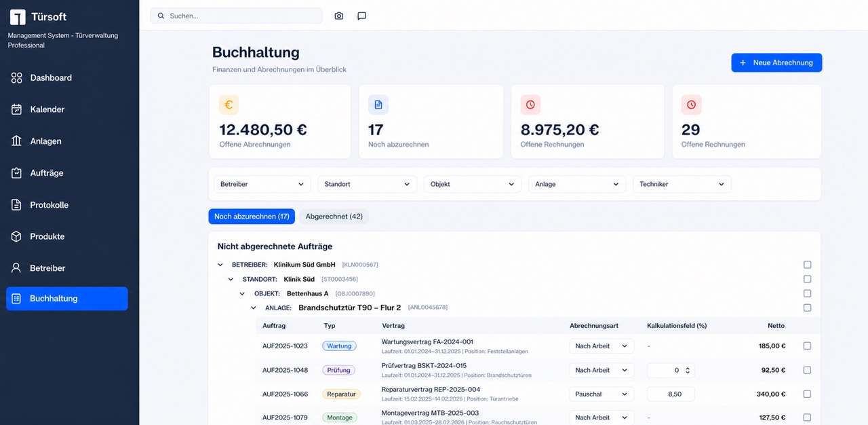Open Abrechnungsart dropdown for AUF2025-1048

pyautogui.click(x=601, y=370)
